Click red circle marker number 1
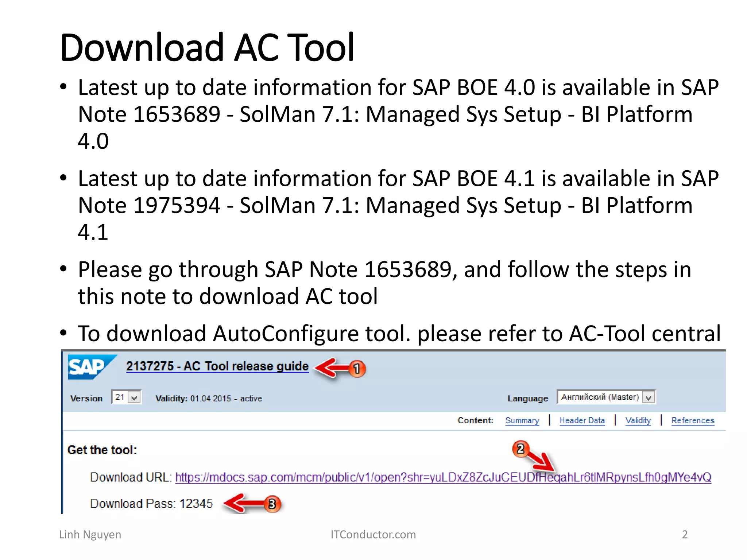The image size is (747, 560). tap(357, 369)
